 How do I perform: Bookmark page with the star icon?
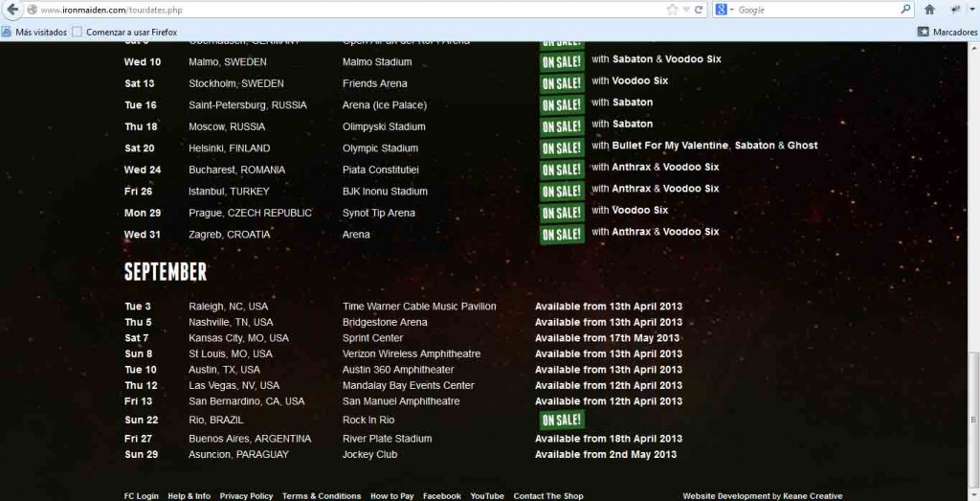[x=672, y=10]
